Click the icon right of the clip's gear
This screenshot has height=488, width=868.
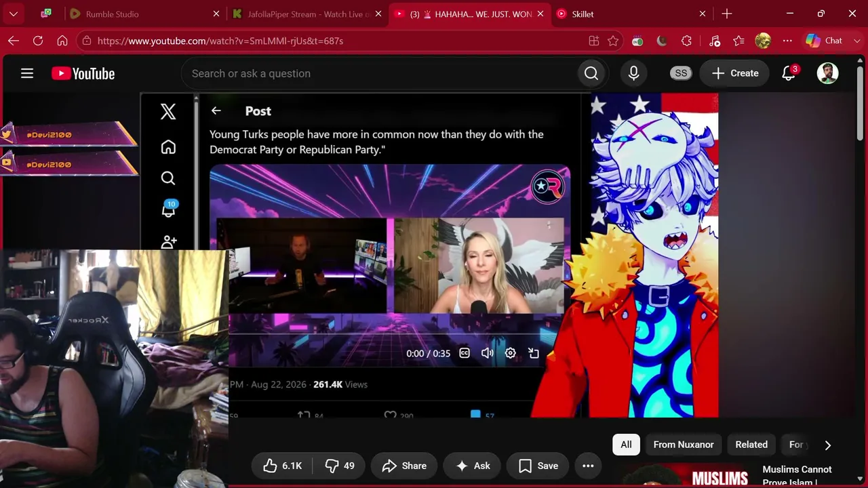point(534,353)
